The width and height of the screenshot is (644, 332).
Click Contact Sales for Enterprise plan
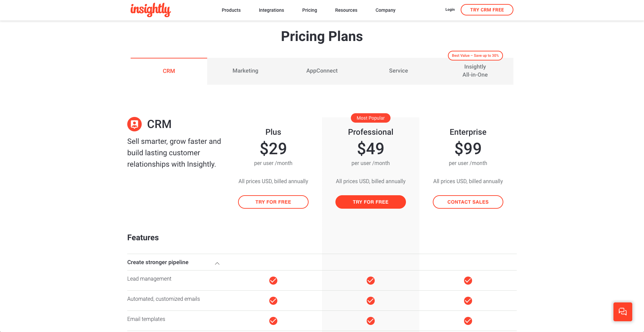(468, 202)
